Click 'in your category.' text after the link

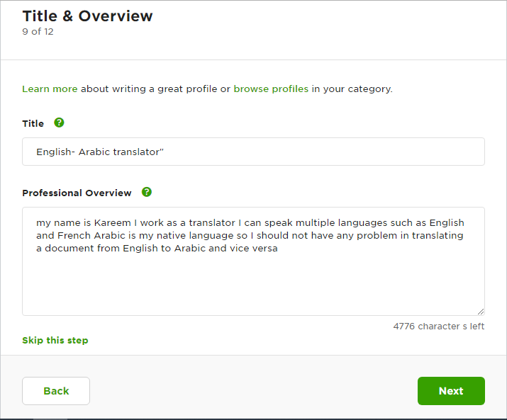point(352,89)
